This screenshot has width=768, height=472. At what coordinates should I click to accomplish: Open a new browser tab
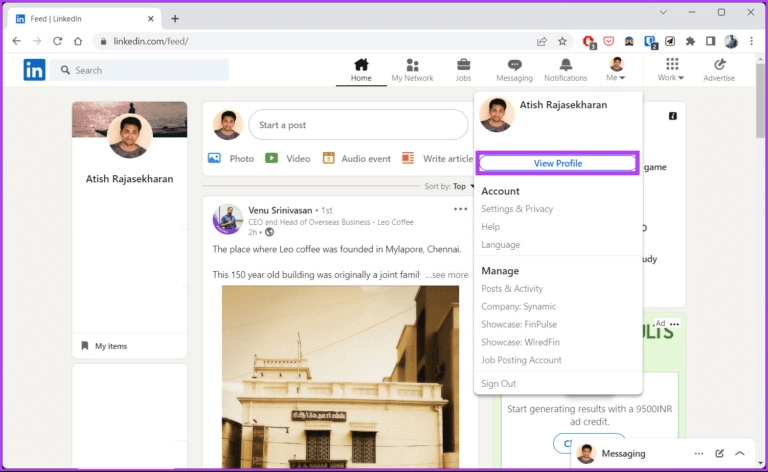[175, 19]
